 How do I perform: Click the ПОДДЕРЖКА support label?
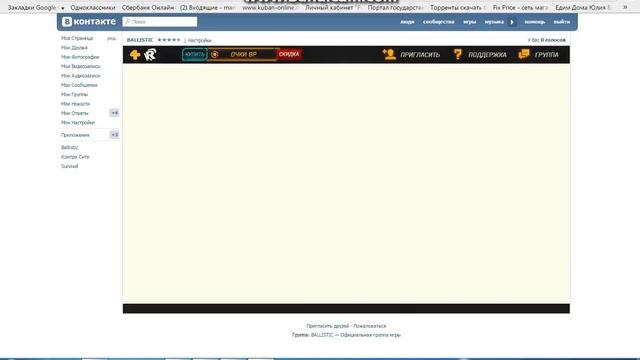click(487, 55)
